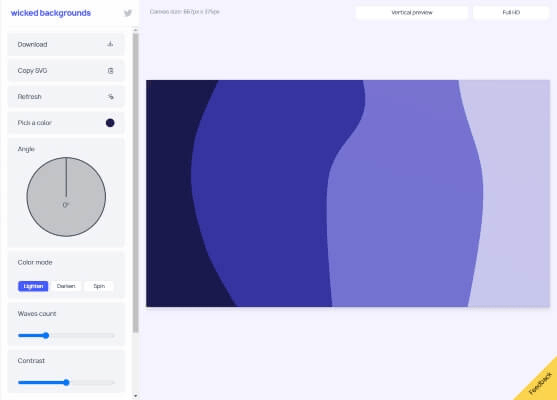
Task: Click the Full HD button
Action: tap(511, 13)
